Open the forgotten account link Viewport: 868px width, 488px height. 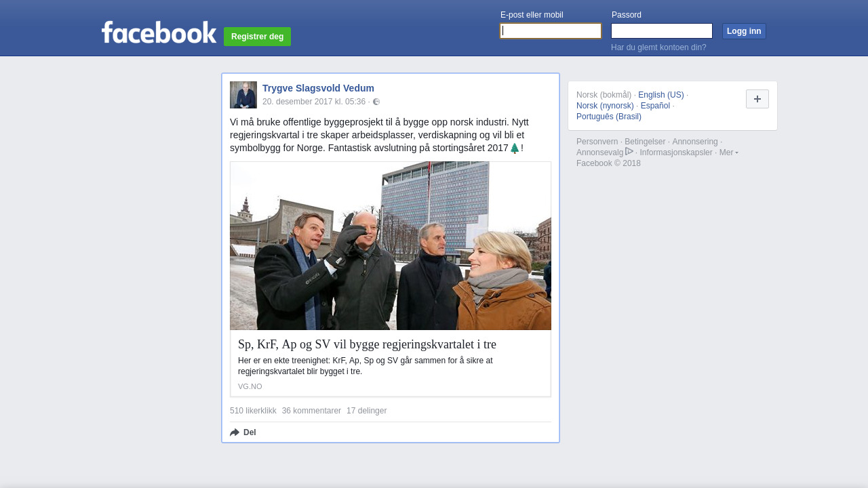[658, 47]
